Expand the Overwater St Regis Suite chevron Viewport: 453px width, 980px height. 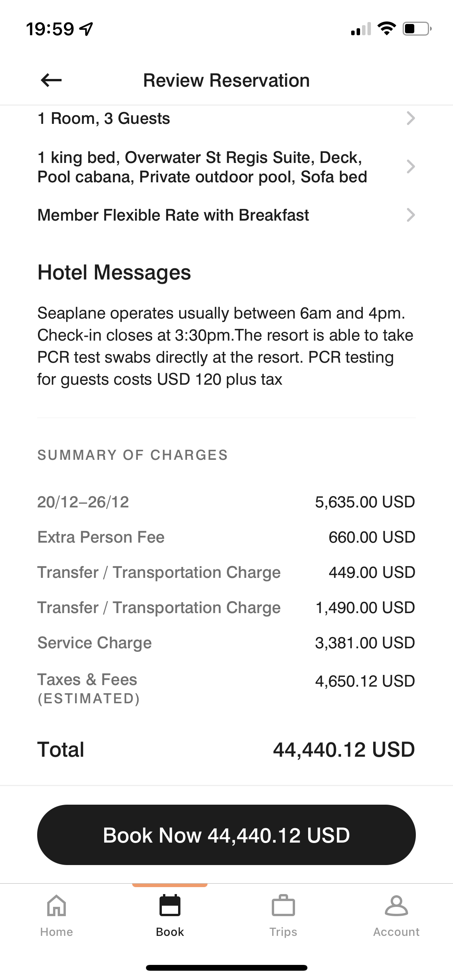click(x=411, y=167)
